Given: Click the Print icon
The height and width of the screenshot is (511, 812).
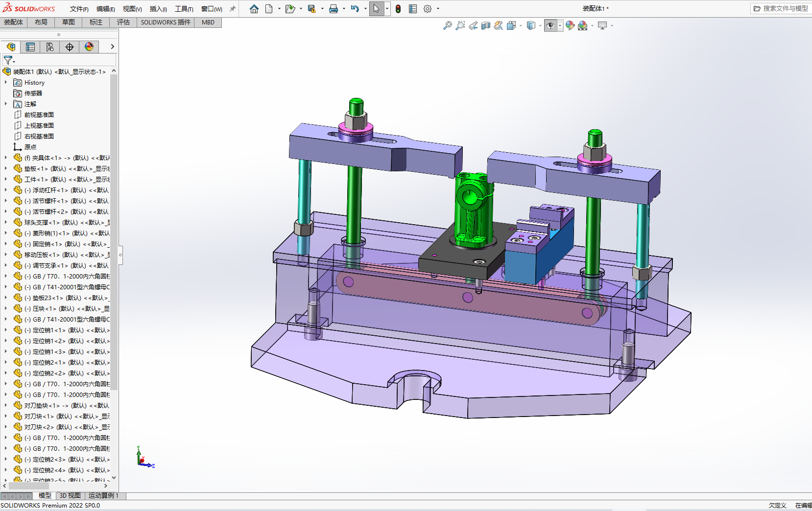Looking at the screenshot, I should tap(334, 9).
